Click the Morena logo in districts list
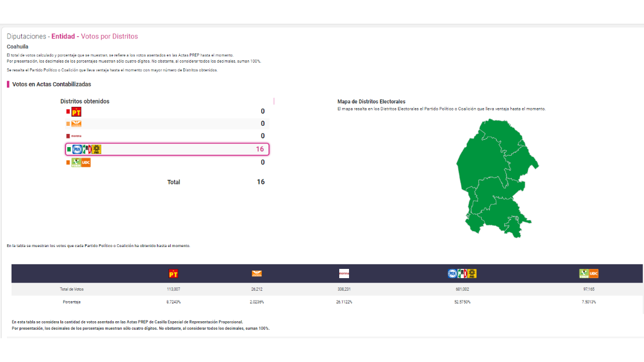 [x=76, y=136]
